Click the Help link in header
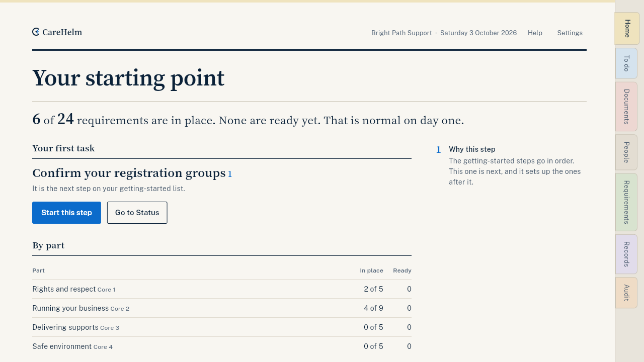This screenshot has height=362, width=644. [535, 33]
